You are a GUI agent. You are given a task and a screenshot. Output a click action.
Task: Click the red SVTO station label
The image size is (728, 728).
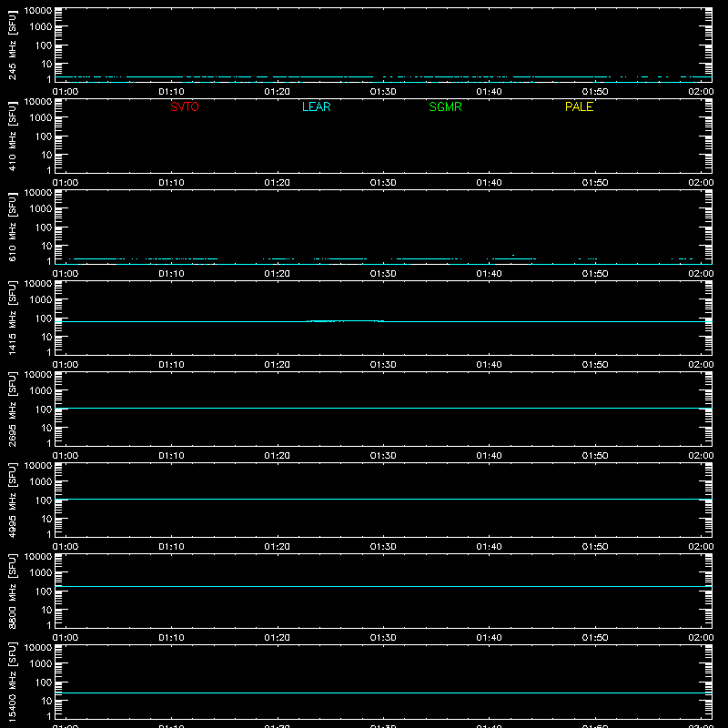(185, 106)
